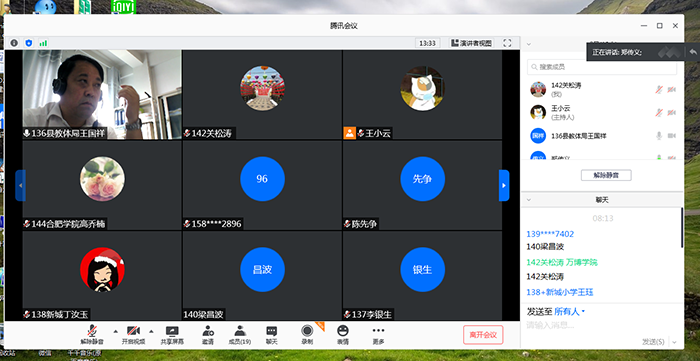This screenshot has height=361, width=700.
Task: Toggle camera icon for 142关松涛 in member list
Action: point(671,90)
